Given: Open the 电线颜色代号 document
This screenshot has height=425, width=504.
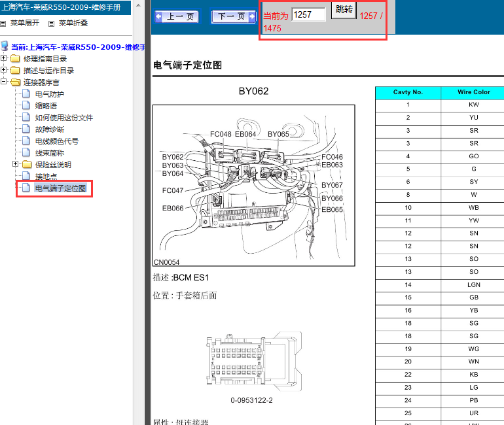Looking at the screenshot, I should [57, 141].
